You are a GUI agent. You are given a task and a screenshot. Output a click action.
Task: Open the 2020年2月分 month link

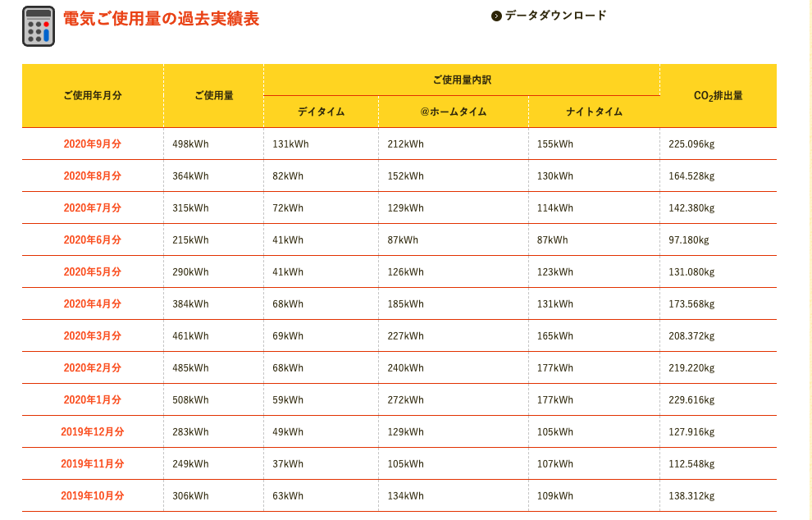coord(92,367)
